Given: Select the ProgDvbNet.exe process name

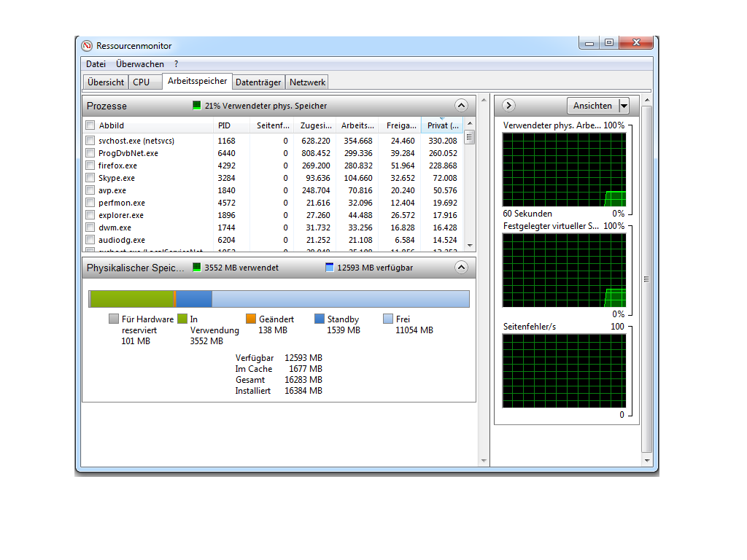Looking at the screenshot, I should [x=128, y=153].
